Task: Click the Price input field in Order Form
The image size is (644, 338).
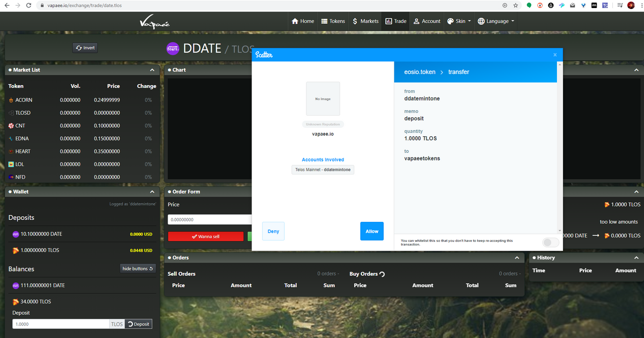Action: pyautogui.click(x=210, y=220)
